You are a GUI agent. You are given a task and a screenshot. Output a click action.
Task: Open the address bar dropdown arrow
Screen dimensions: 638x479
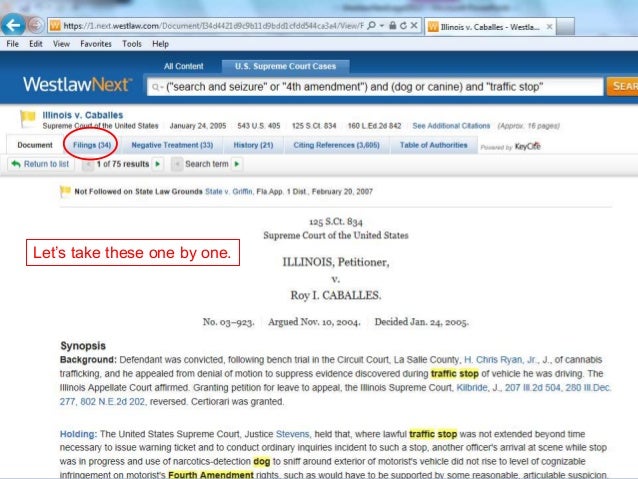pyautogui.click(x=382, y=26)
